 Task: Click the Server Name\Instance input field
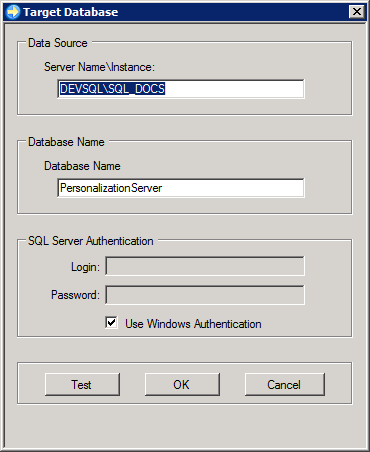coord(181,89)
